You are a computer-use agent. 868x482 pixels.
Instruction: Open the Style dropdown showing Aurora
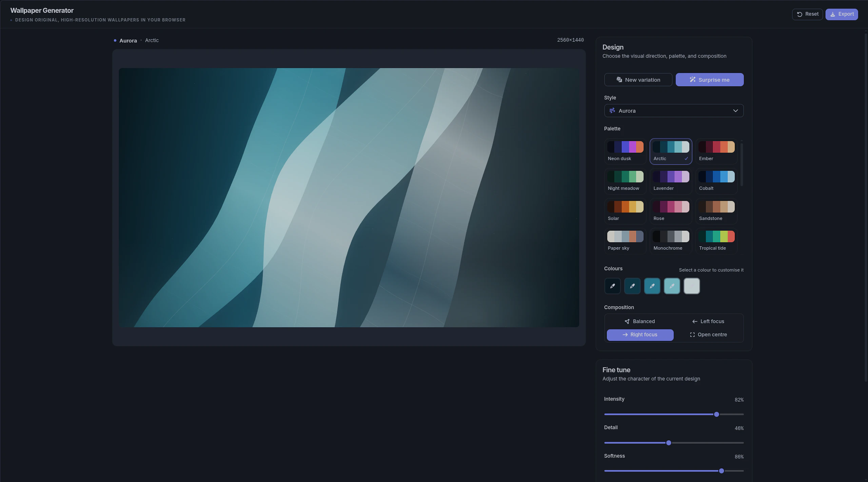[x=674, y=111]
